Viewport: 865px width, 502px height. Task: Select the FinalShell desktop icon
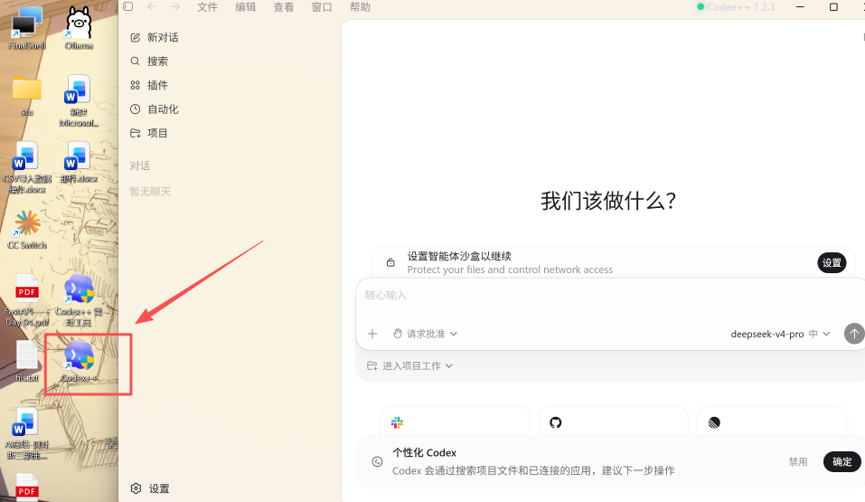(26, 28)
